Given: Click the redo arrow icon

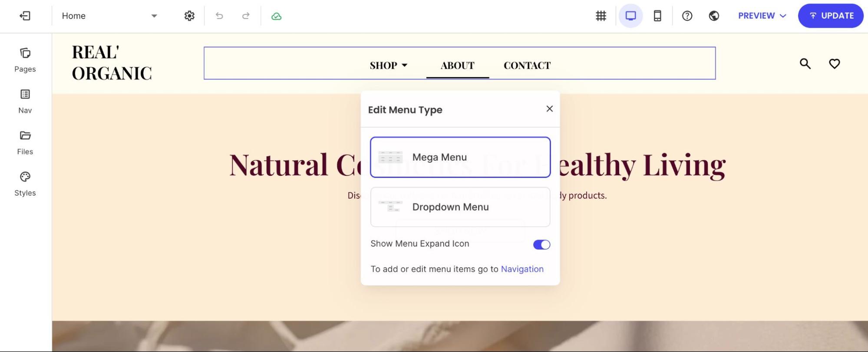Looking at the screenshot, I should tap(246, 16).
